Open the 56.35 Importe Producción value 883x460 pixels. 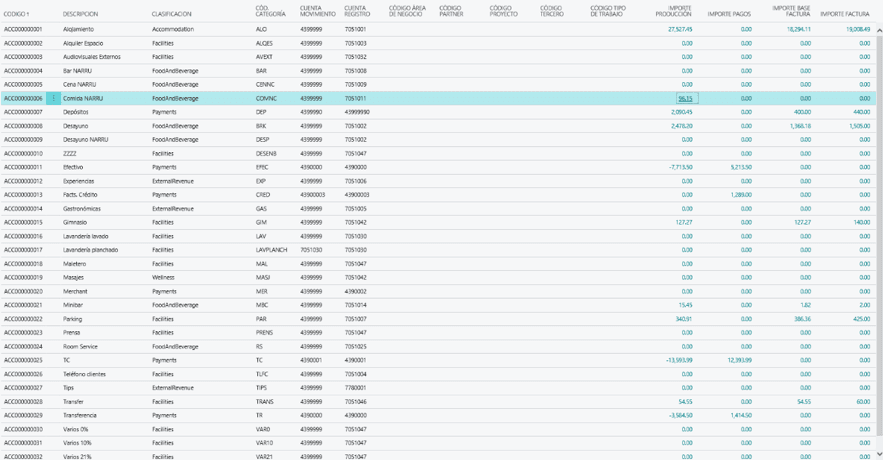tap(685, 99)
